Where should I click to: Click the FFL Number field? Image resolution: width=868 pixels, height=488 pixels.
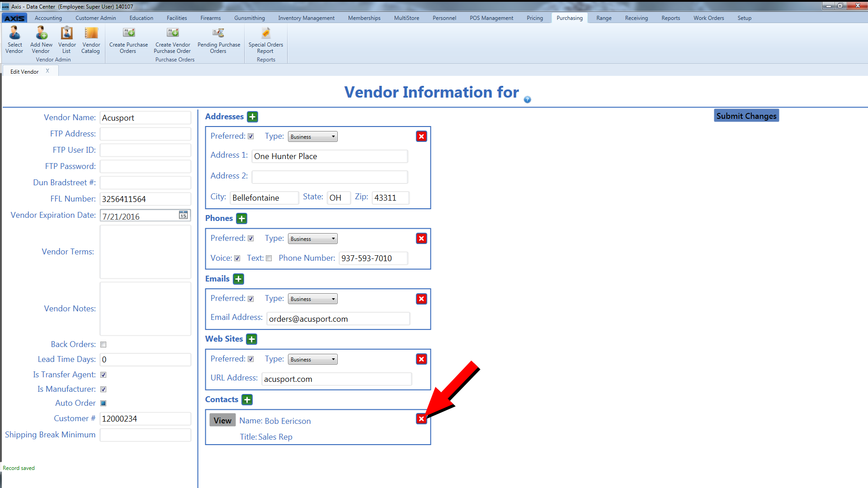tap(145, 199)
